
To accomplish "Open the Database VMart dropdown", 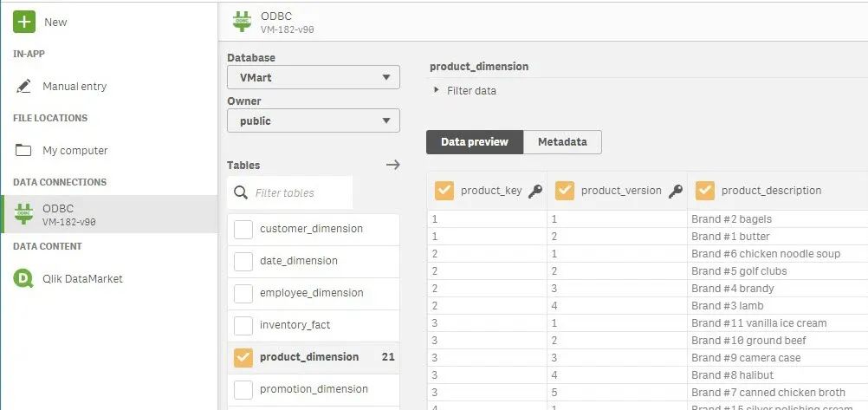I will tap(313, 77).
